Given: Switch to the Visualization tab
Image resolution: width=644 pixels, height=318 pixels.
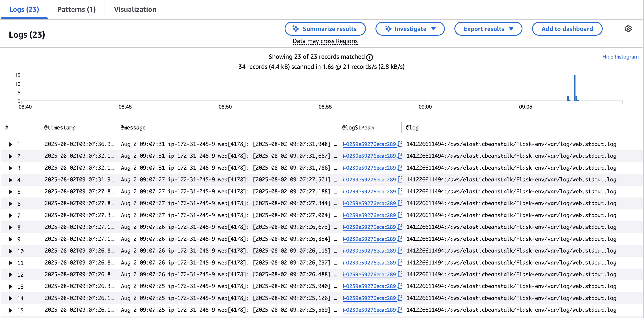Looking at the screenshot, I should point(135,9).
